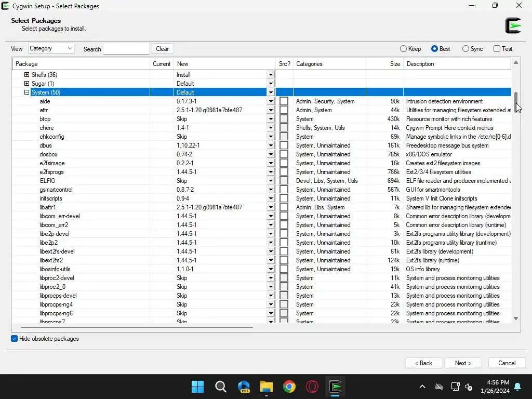Show hidden system tray icons
Screen dimensions: 532x399
[x=422, y=387]
